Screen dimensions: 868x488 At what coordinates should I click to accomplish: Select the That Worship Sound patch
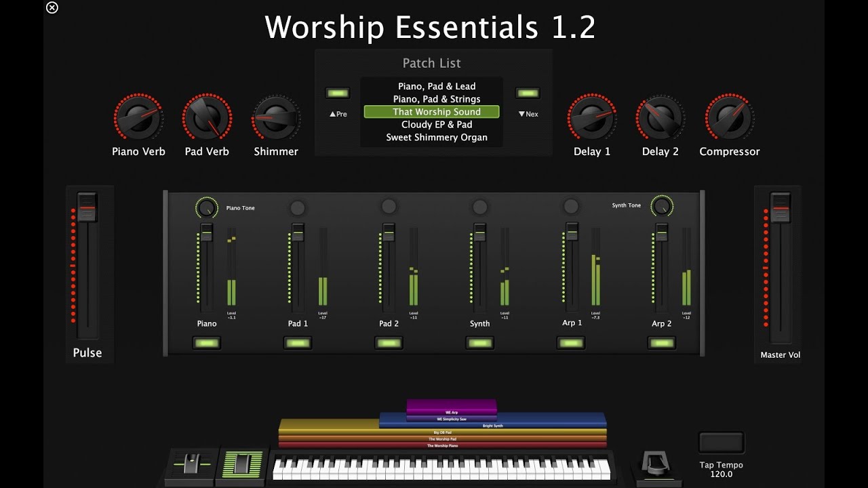(432, 112)
